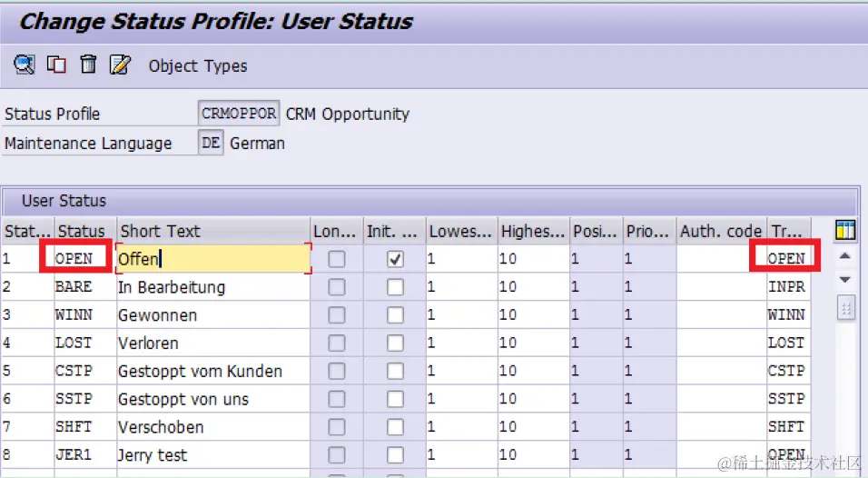Click the table scroll up arrow
868x478 pixels.
844,256
